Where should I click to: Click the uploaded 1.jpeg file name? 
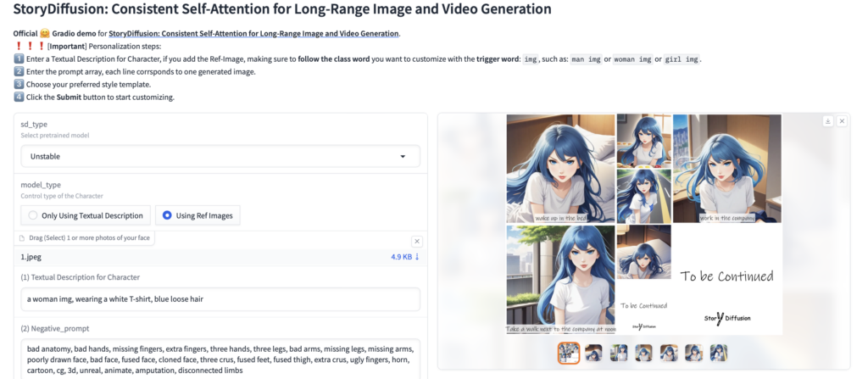(34, 257)
